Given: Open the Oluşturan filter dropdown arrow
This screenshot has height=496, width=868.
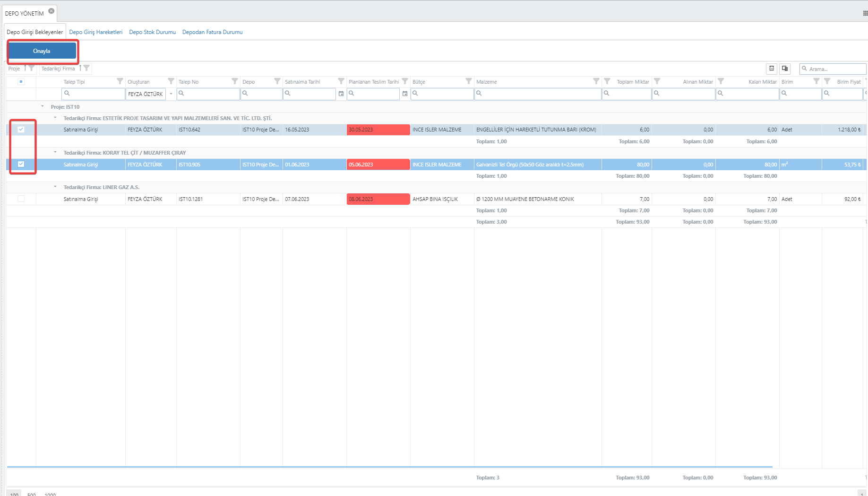Looking at the screenshot, I should point(171,94).
